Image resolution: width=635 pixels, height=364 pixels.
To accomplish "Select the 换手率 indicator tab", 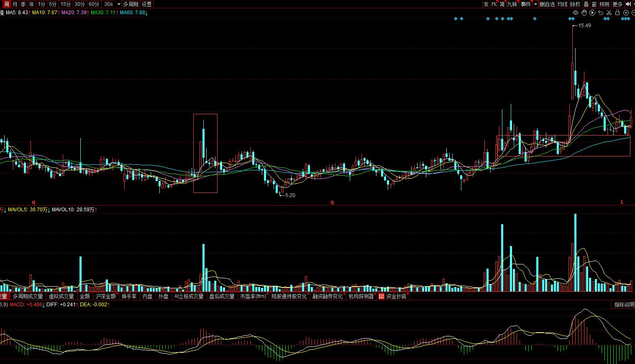I will [129, 296].
